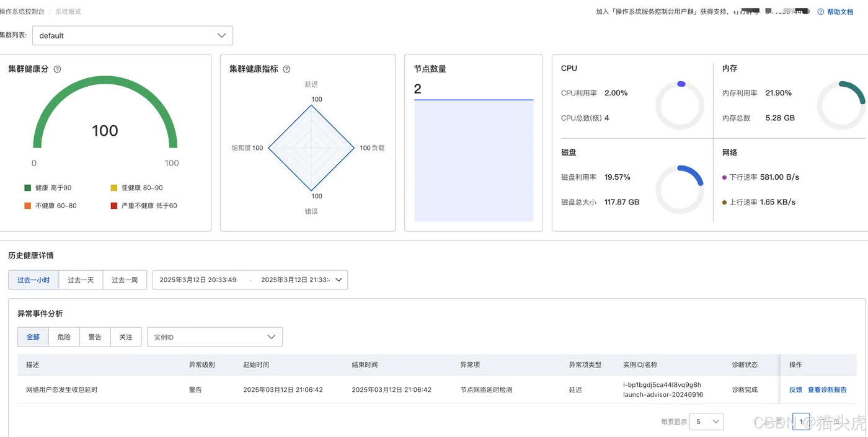Click the orange 不健康 legend square

point(27,206)
